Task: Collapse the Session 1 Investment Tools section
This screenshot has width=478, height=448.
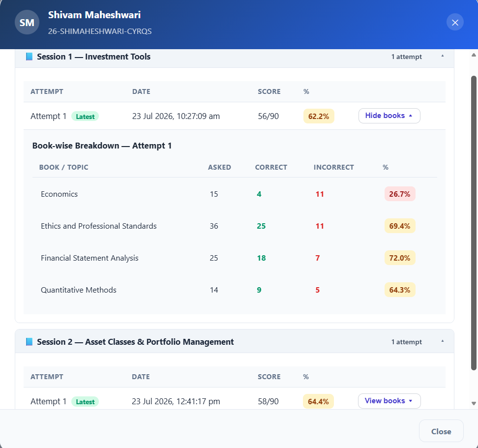Action: click(442, 57)
